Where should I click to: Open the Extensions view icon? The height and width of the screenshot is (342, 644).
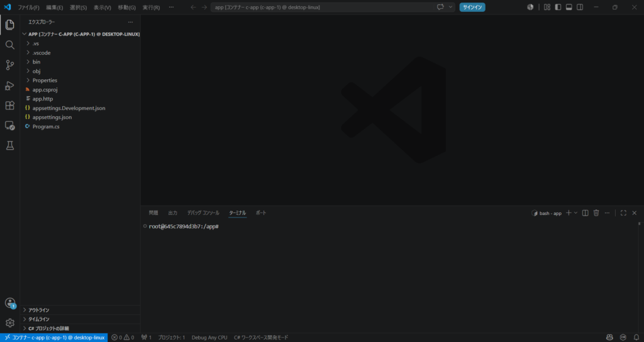pos(10,106)
